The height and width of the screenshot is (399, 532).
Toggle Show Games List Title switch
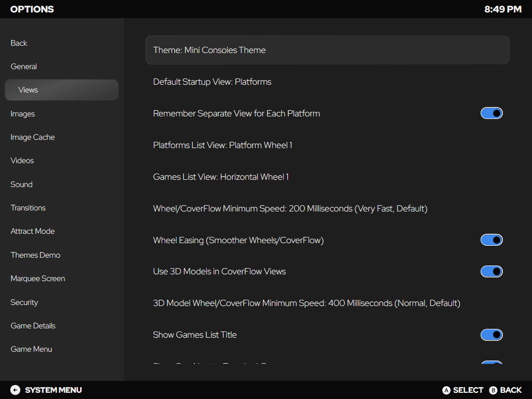491,335
